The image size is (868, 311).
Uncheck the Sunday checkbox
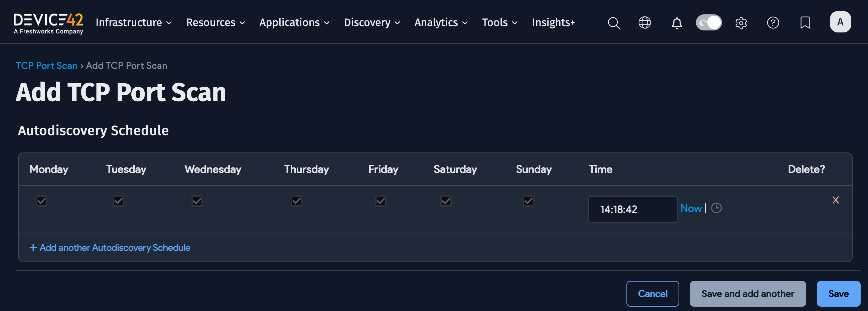click(x=528, y=201)
